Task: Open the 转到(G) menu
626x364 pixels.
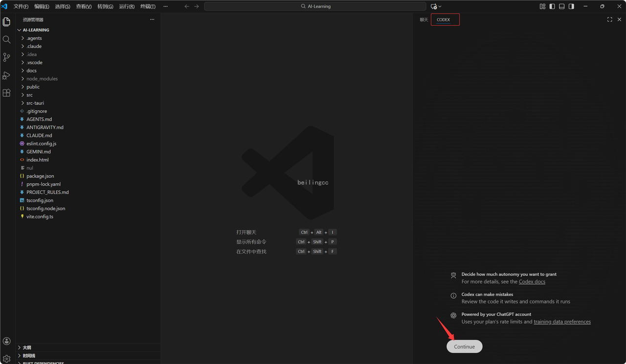Action: click(105, 6)
